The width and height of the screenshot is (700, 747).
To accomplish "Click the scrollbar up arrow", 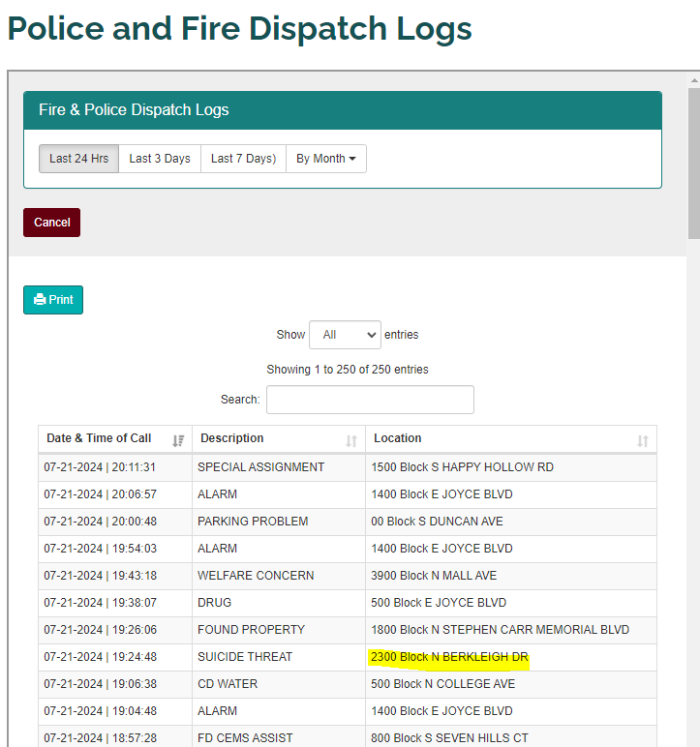I will tap(694, 80).
